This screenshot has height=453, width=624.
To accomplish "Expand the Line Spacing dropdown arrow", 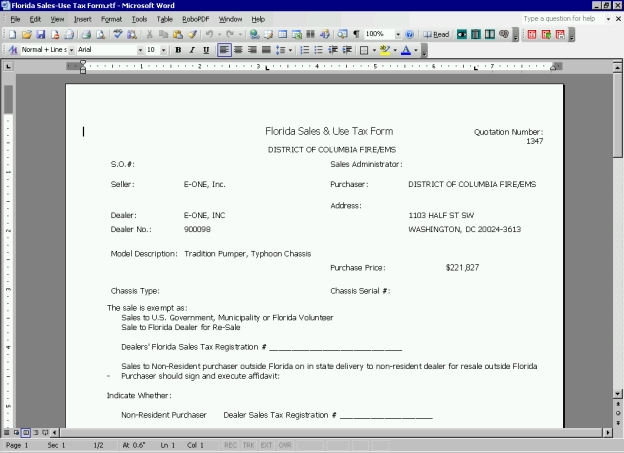I will coord(290,50).
